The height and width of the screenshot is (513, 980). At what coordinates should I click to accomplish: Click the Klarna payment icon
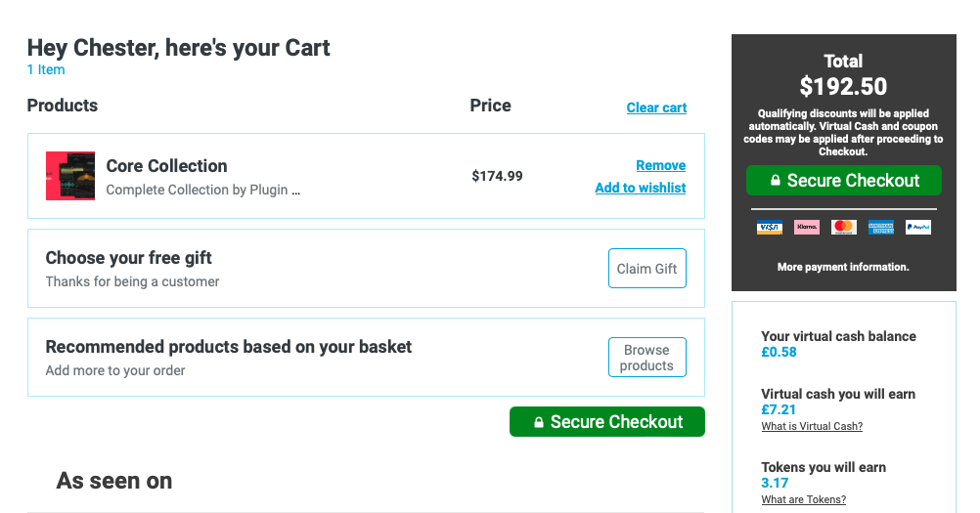coord(806,228)
